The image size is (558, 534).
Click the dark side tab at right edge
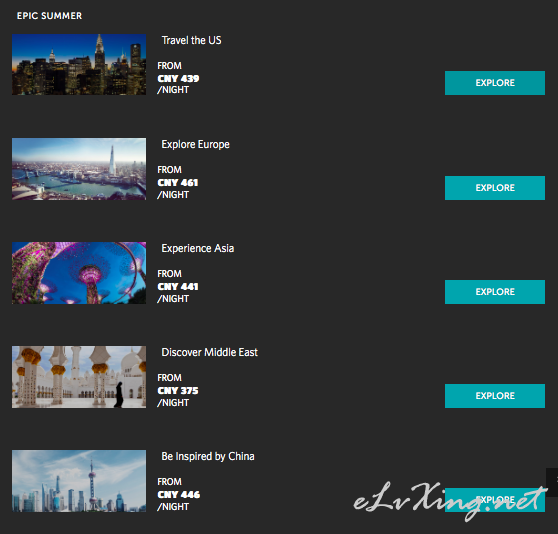[552, 482]
